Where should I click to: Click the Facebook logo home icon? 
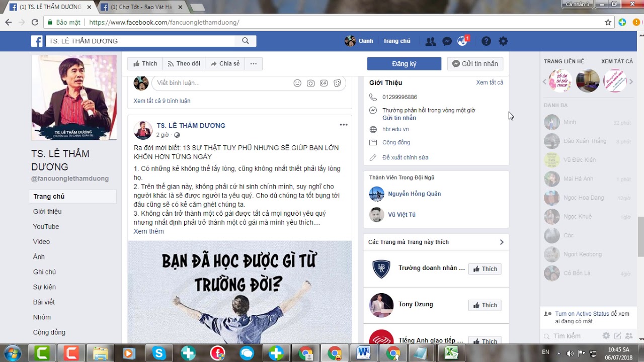(37, 41)
